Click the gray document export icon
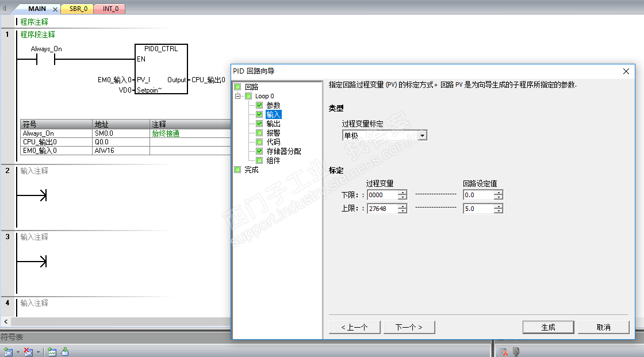This screenshot has width=644, height=357. coord(516,352)
